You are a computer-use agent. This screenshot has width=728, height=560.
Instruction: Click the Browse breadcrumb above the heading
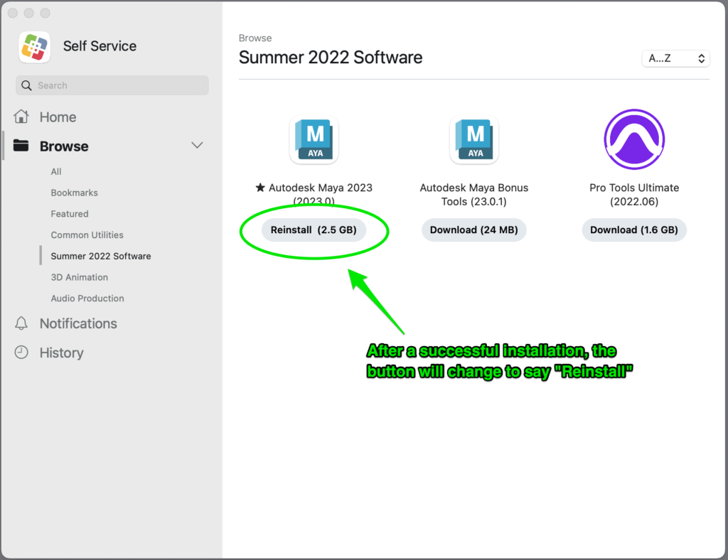click(255, 38)
